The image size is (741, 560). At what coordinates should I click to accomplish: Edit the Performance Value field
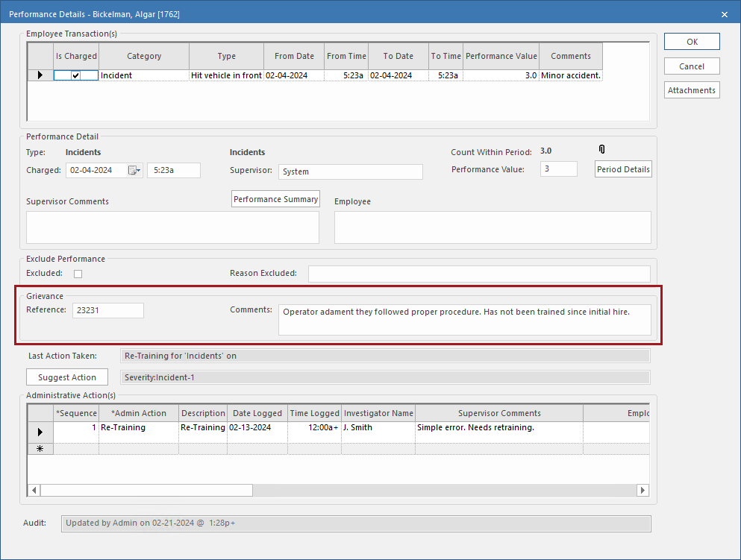click(558, 169)
